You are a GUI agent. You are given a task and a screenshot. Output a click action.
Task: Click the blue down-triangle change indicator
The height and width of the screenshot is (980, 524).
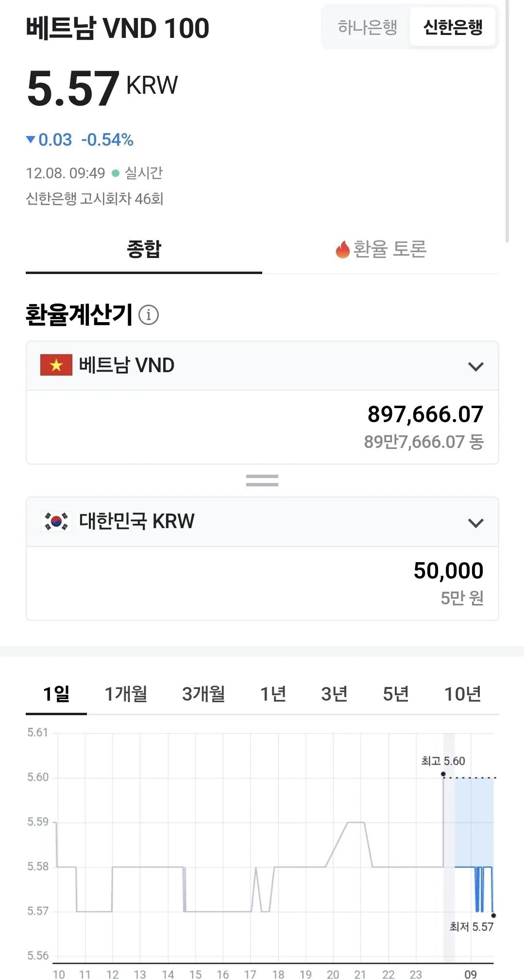point(31,139)
